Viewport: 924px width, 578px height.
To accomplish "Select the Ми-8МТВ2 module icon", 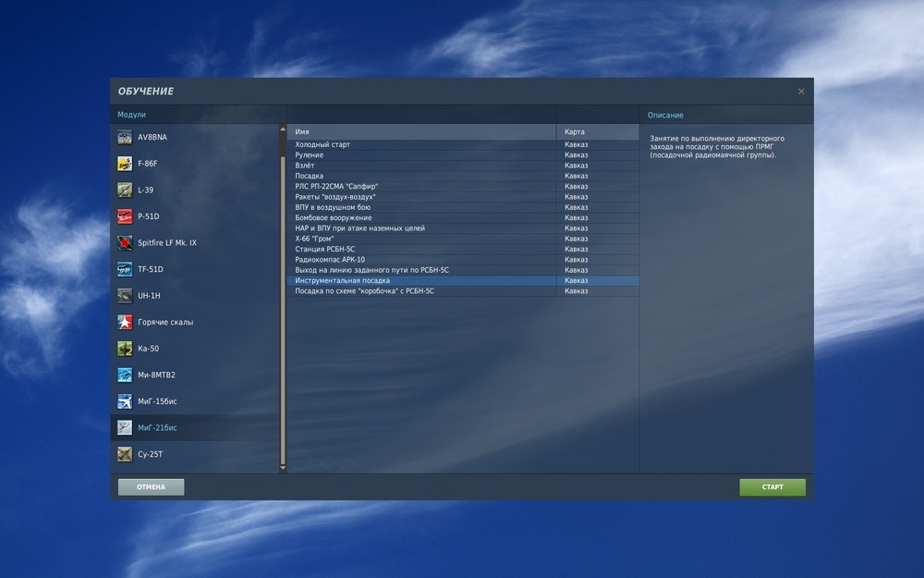I will 125,375.
